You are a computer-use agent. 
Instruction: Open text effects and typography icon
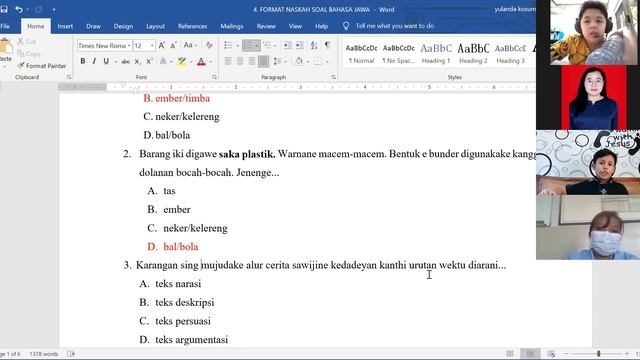[x=163, y=61]
